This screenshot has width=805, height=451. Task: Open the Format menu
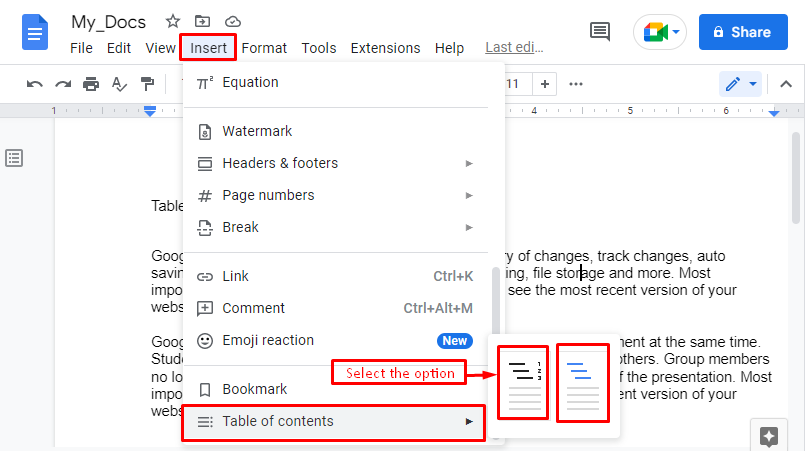264,48
